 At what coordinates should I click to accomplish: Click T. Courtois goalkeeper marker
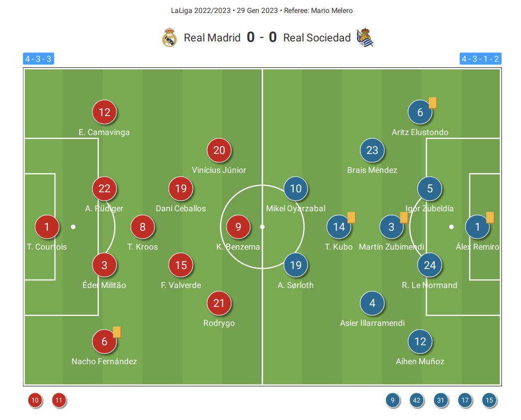point(47,227)
